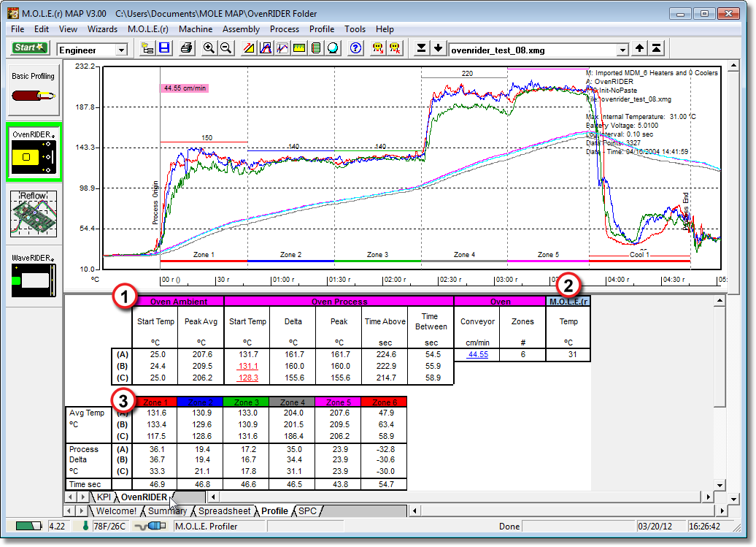
Task: Switch to the Summary worksheet tab
Action: 167,510
